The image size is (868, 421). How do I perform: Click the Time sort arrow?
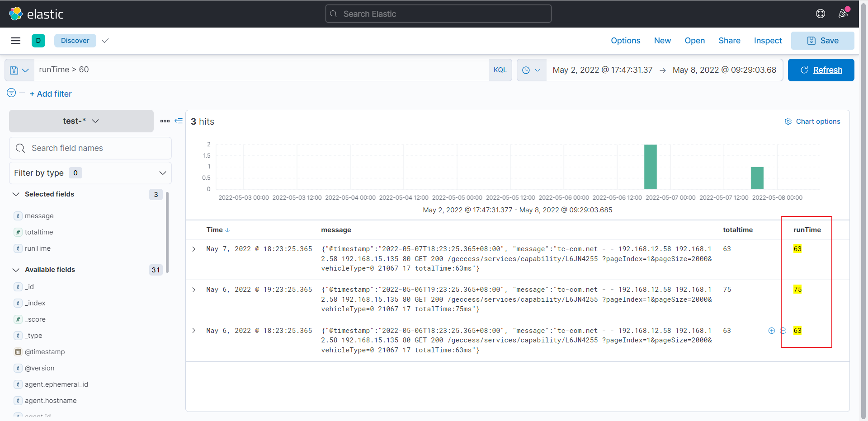coord(227,230)
